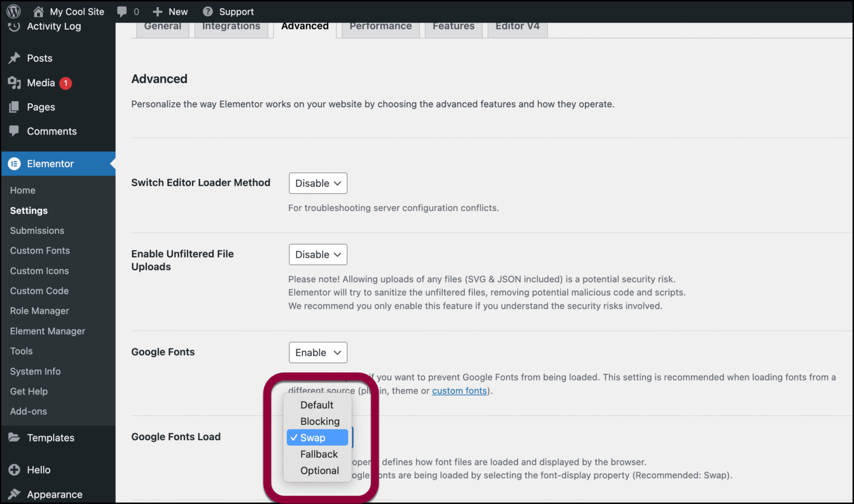Choose Blocking from the open font-load list

point(320,421)
